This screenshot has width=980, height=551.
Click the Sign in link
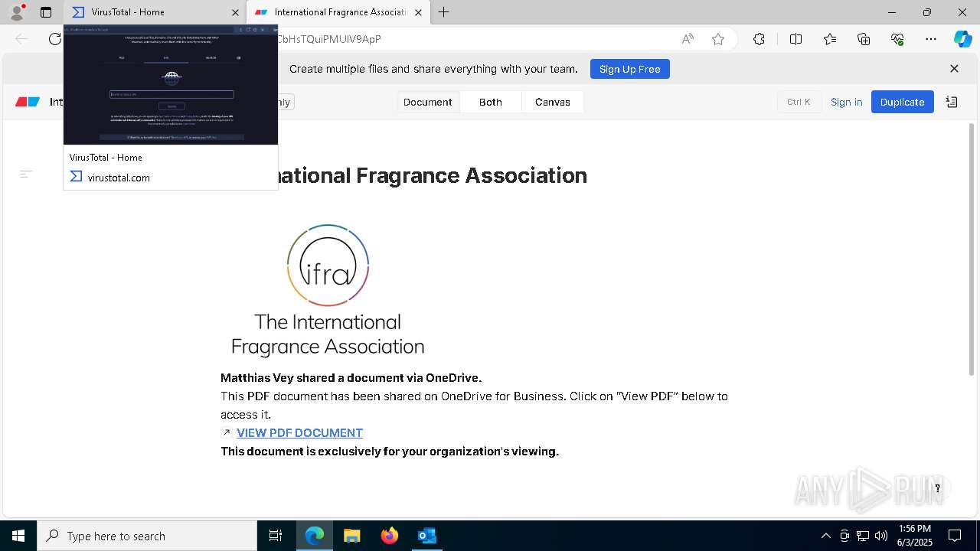(846, 102)
